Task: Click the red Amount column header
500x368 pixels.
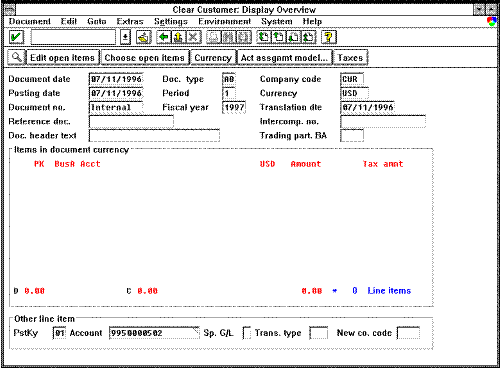Action: click(x=306, y=164)
